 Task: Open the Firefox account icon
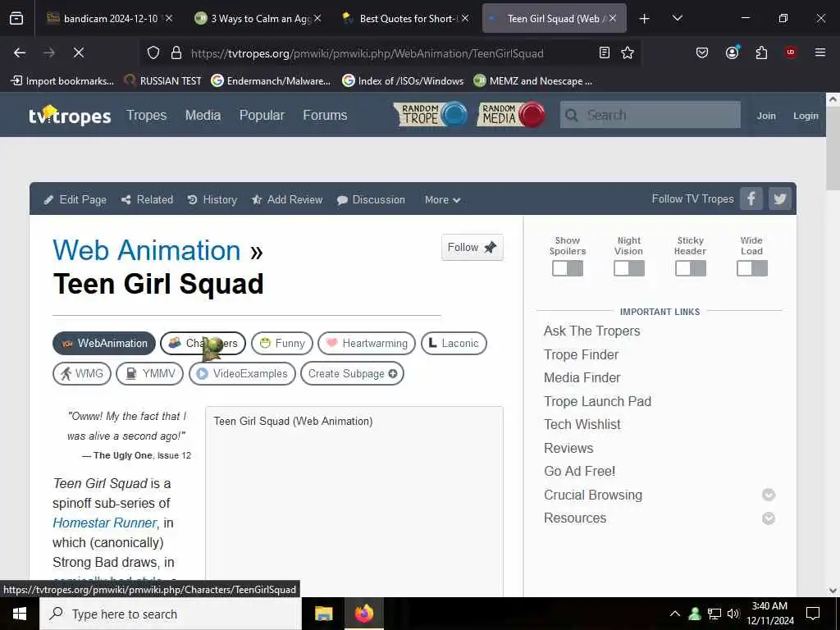732,52
